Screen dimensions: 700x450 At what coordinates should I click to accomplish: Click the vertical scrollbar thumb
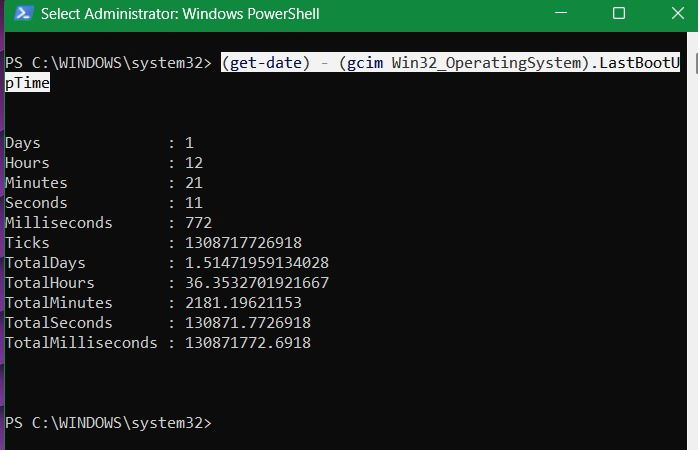click(697, 63)
